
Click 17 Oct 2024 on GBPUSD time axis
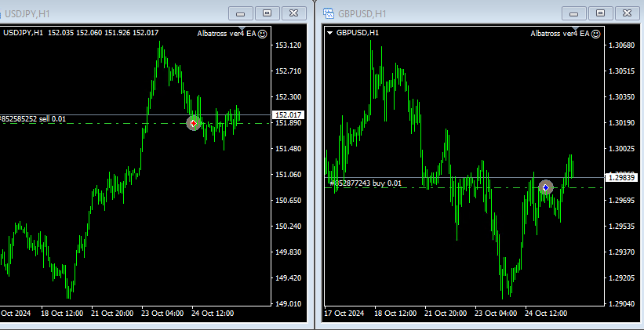[344, 314]
